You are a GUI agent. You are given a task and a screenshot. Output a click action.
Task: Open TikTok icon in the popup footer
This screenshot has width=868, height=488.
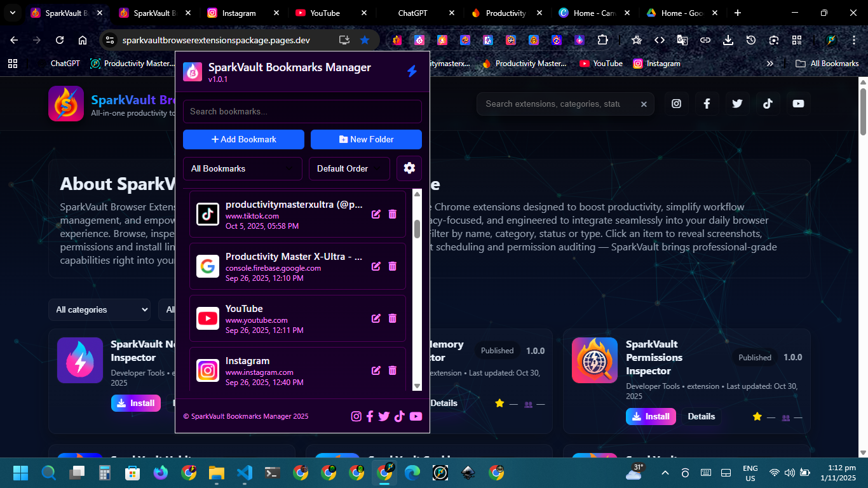coord(400,416)
